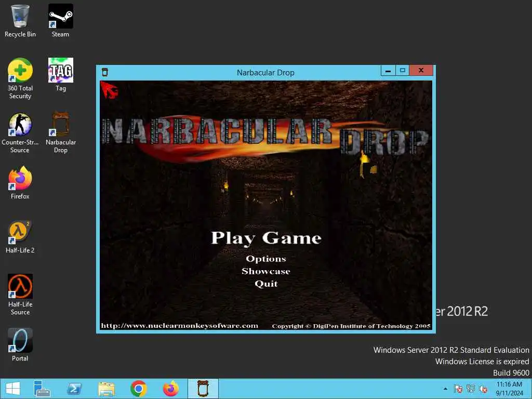Select Counter-Strike Source desktop shortcut

tap(20, 132)
